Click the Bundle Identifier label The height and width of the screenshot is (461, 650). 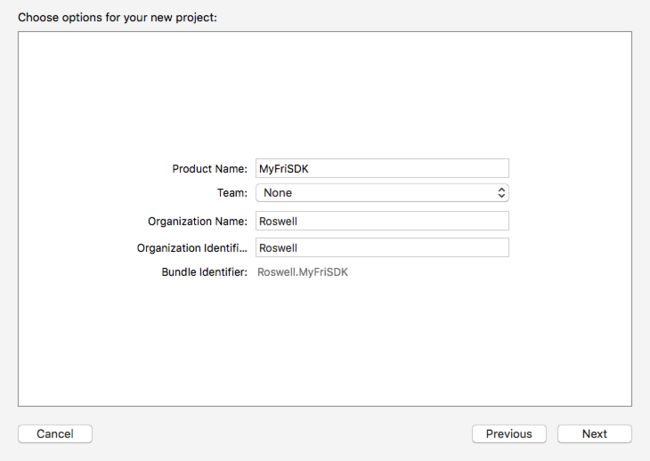[204, 272]
